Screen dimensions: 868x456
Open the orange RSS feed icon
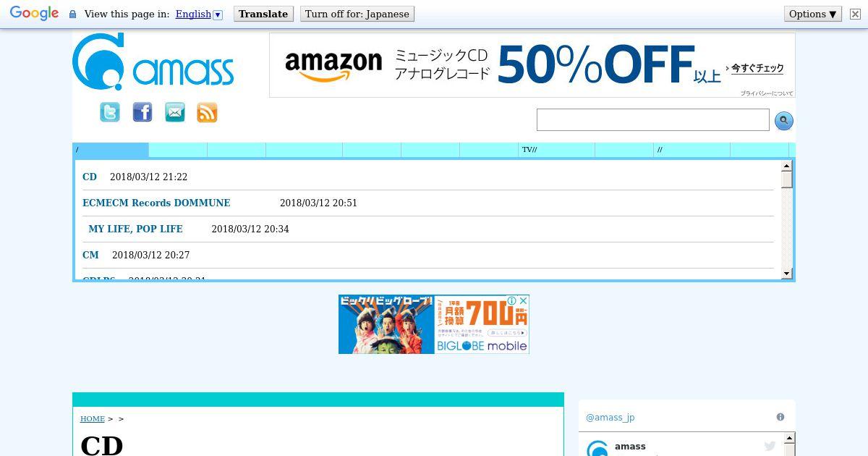[207, 112]
